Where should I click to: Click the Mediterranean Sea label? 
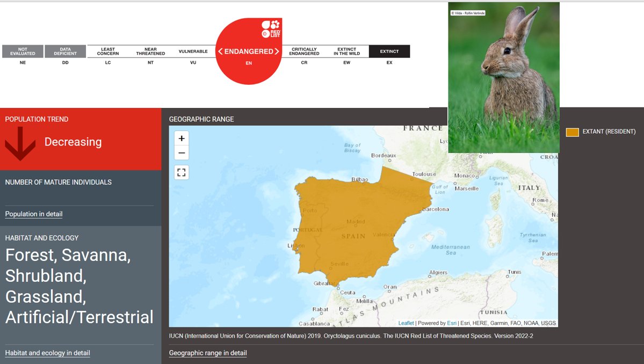[451, 250]
